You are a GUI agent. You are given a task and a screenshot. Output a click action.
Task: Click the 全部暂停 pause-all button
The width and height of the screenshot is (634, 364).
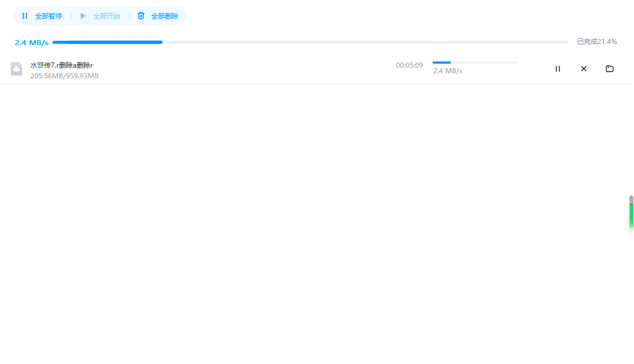(x=42, y=16)
